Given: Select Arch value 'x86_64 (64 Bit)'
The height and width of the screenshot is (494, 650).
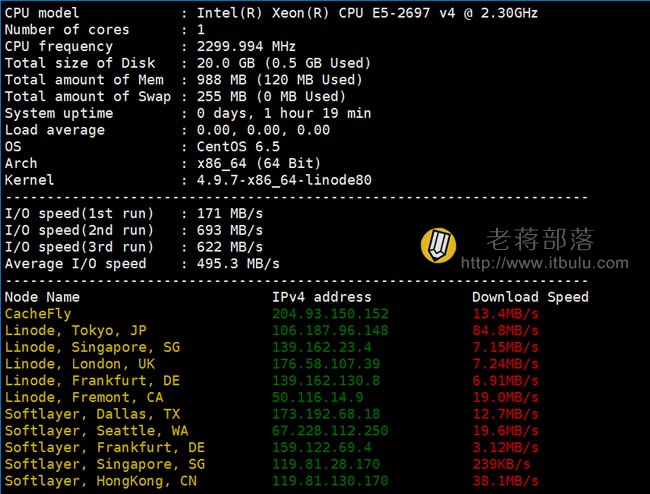Looking at the screenshot, I should click(259, 163).
